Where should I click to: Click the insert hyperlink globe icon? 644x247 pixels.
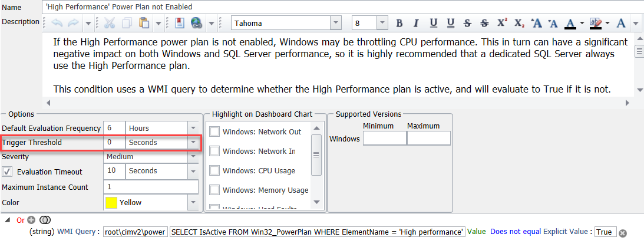coord(197,24)
